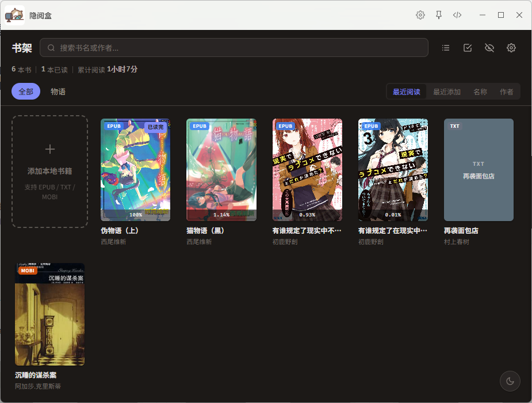The image size is (532, 403).
Task: Pin window on top icon
Action: coord(439,15)
